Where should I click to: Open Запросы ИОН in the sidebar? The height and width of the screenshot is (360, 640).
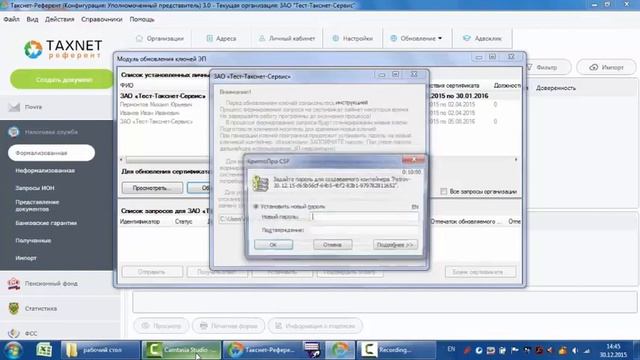point(35,188)
